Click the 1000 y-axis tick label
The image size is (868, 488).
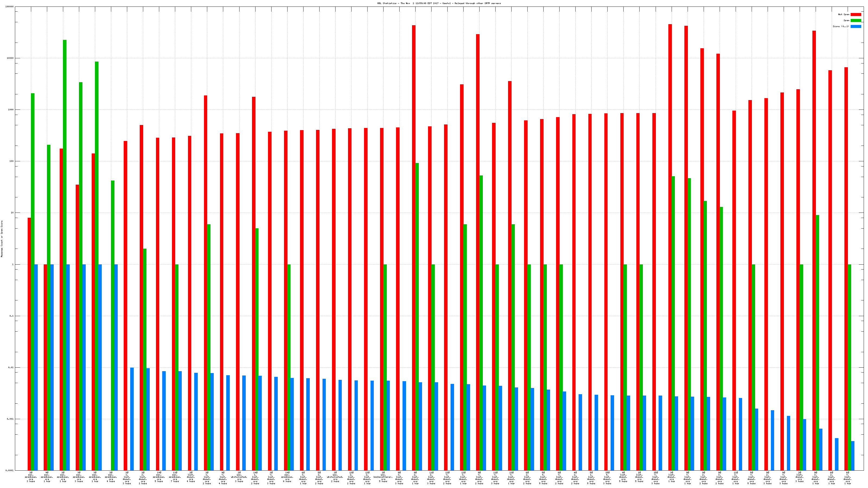(11, 110)
